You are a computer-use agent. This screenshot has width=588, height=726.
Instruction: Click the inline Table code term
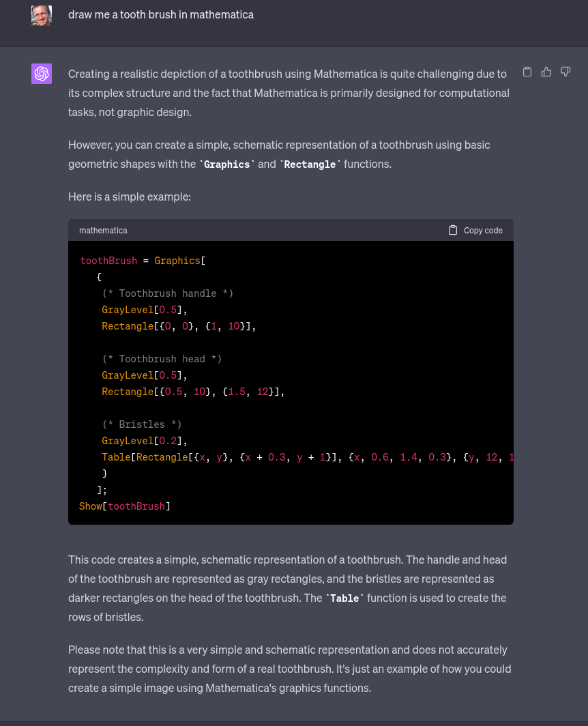pyautogui.click(x=344, y=598)
